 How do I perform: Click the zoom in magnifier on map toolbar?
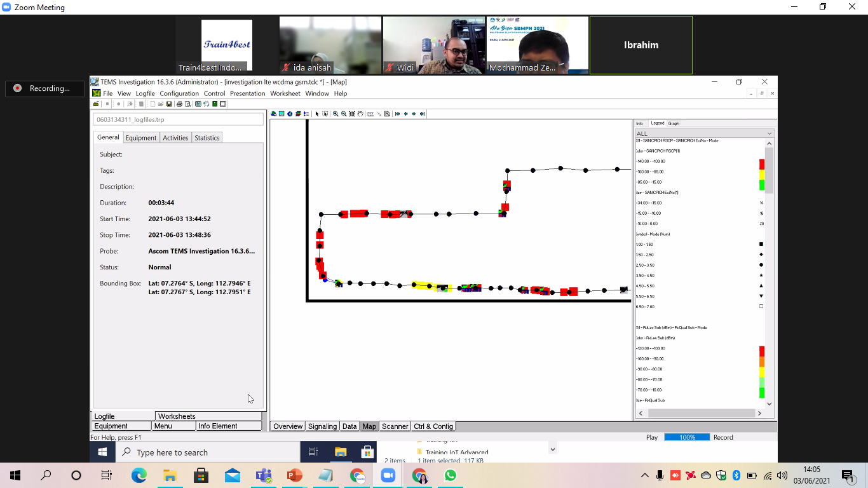336,114
